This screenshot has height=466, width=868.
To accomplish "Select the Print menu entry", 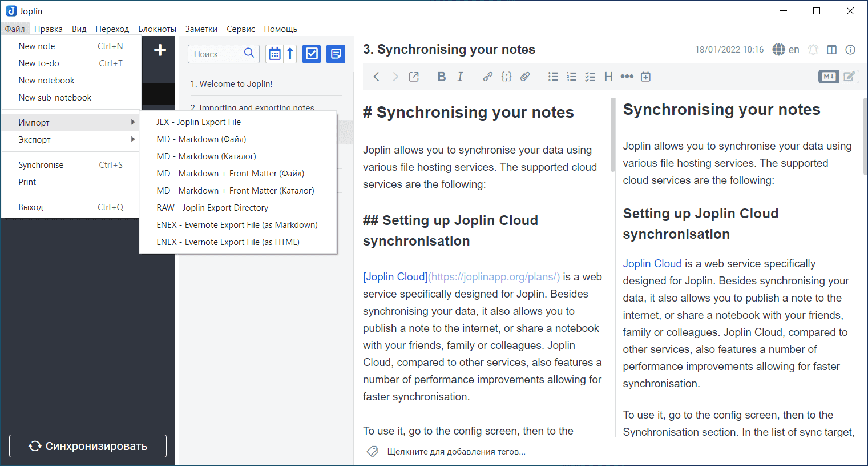I will coord(71,182).
